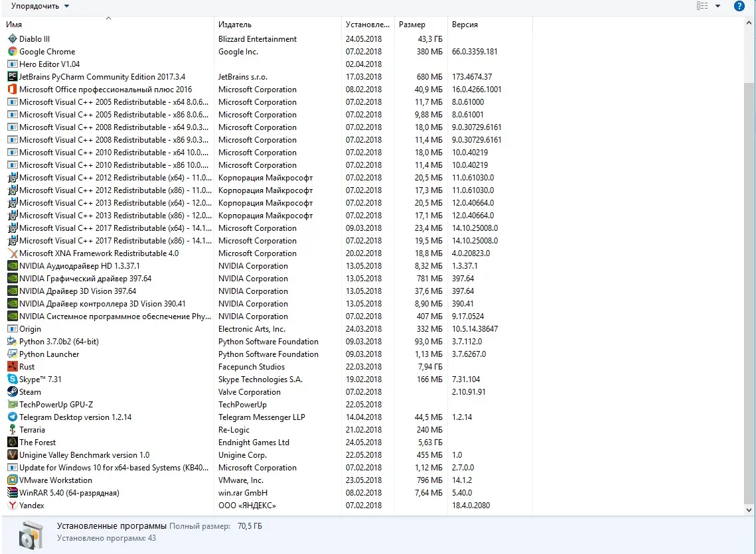Click the JetBrains PyCharm icon
Screen dimensions: 756x554
pos(13,77)
